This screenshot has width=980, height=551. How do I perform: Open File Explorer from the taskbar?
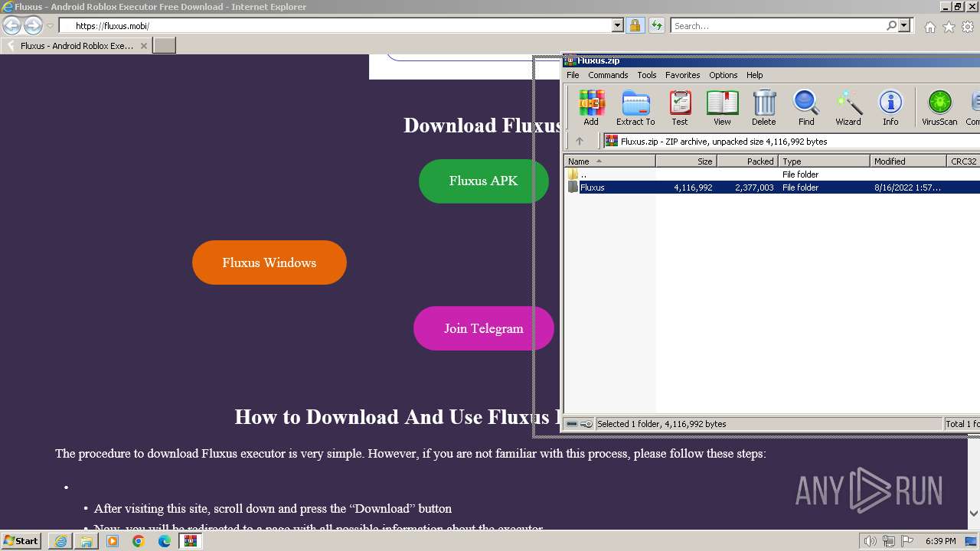coord(87,541)
